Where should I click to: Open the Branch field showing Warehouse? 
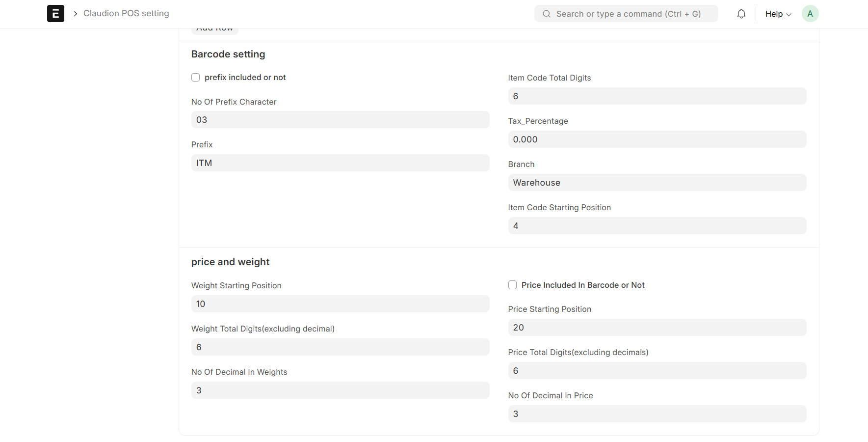click(657, 183)
